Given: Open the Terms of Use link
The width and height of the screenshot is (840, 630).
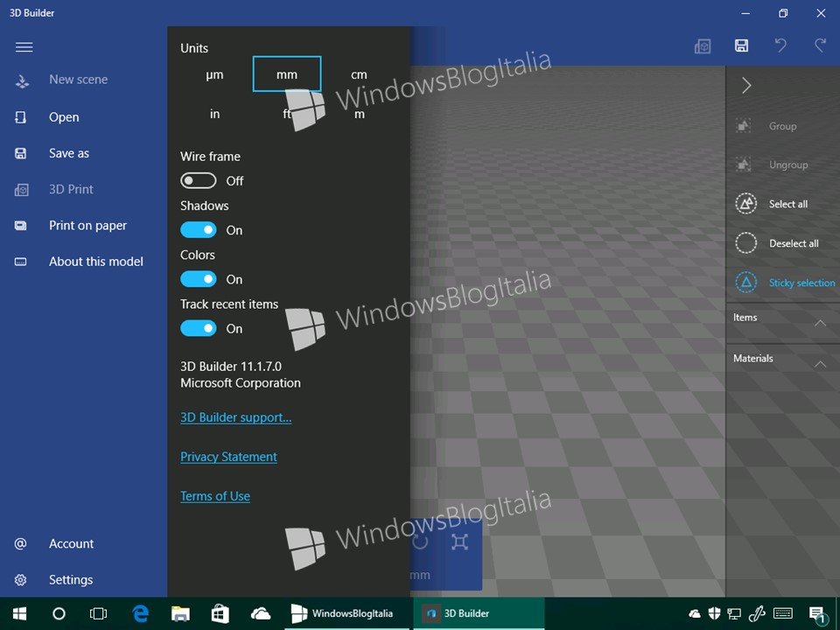Looking at the screenshot, I should tap(215, 496).
